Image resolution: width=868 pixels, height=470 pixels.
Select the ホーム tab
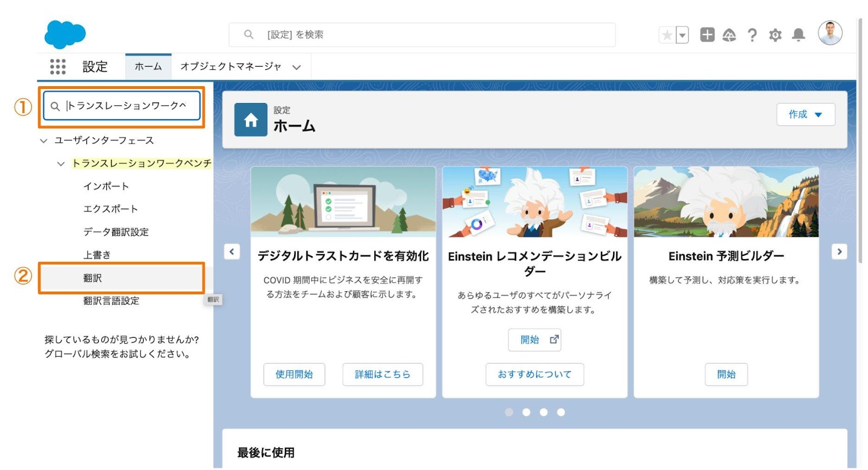coord(148,67)
